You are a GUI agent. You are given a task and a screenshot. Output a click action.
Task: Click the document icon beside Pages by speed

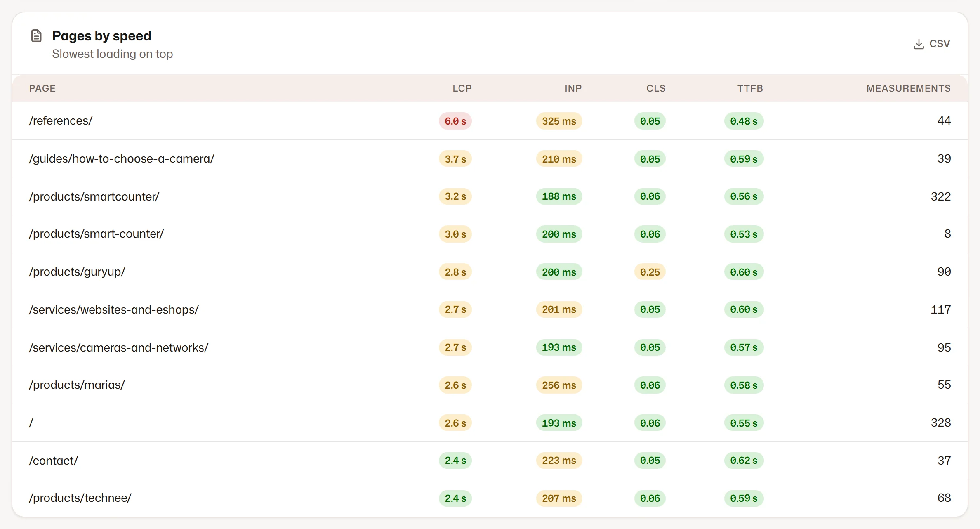36,36
